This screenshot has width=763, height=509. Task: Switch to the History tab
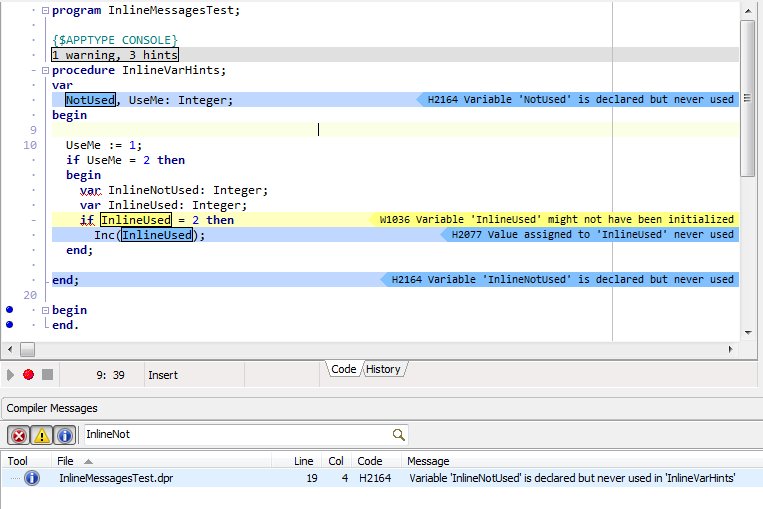[383, 369]
